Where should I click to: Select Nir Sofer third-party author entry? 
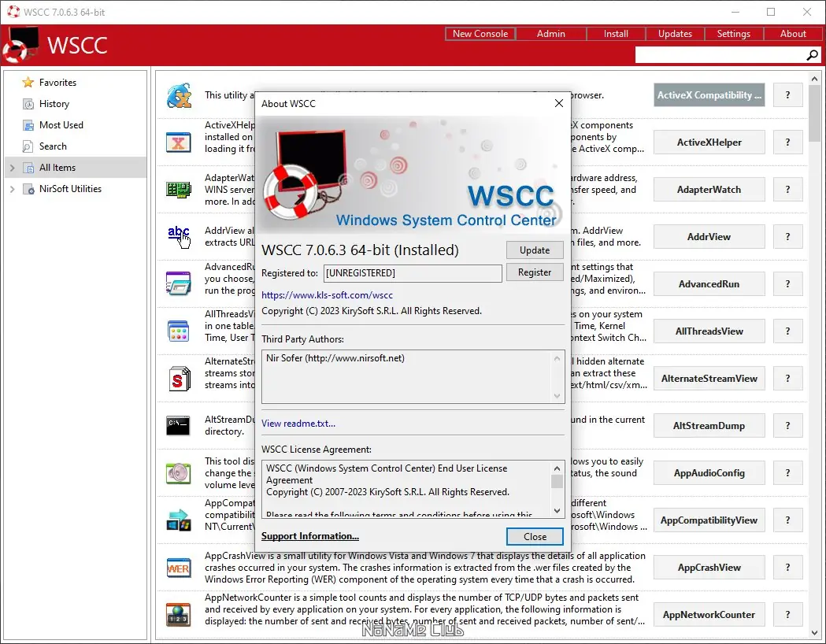pyautogui.click(x=335, y=358)
